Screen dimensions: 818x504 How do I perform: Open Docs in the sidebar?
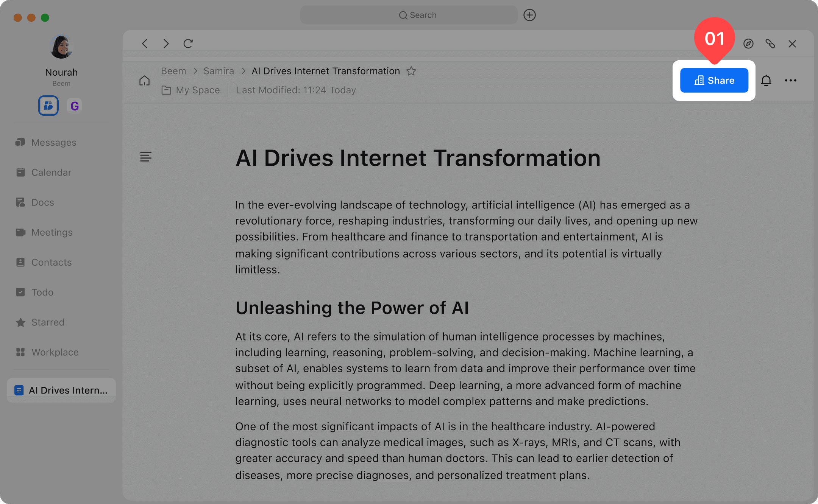pyautogui.click(x=42, y=202)
